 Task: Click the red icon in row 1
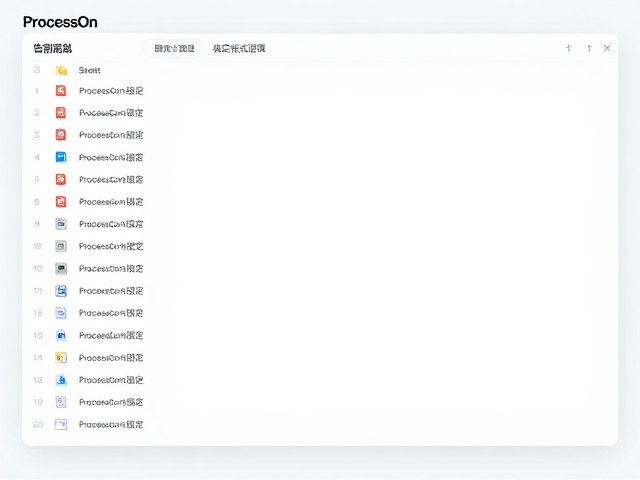pos(61,91)
